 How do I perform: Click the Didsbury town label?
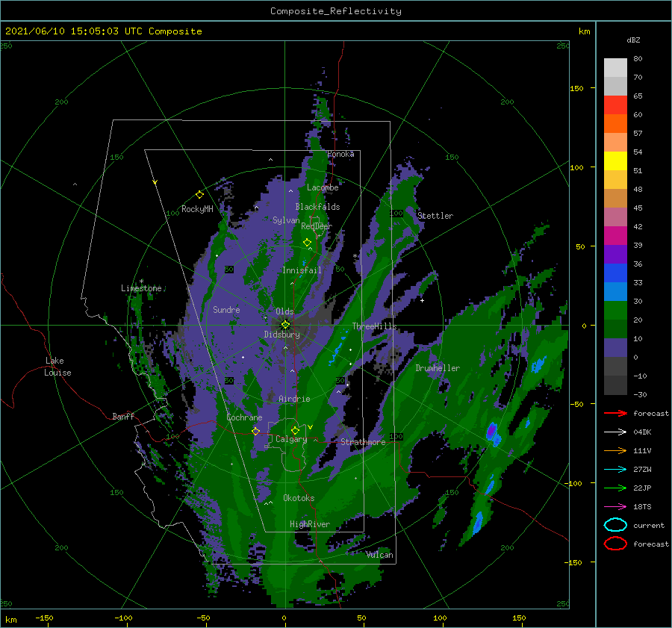tap(281, 335)
